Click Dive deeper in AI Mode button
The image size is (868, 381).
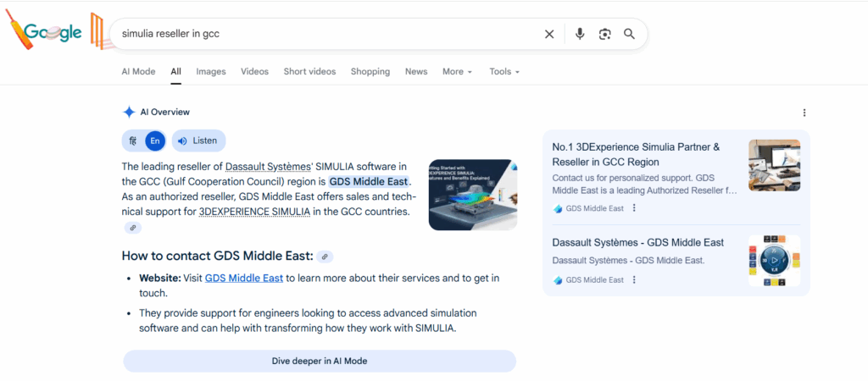pos(320,361)
